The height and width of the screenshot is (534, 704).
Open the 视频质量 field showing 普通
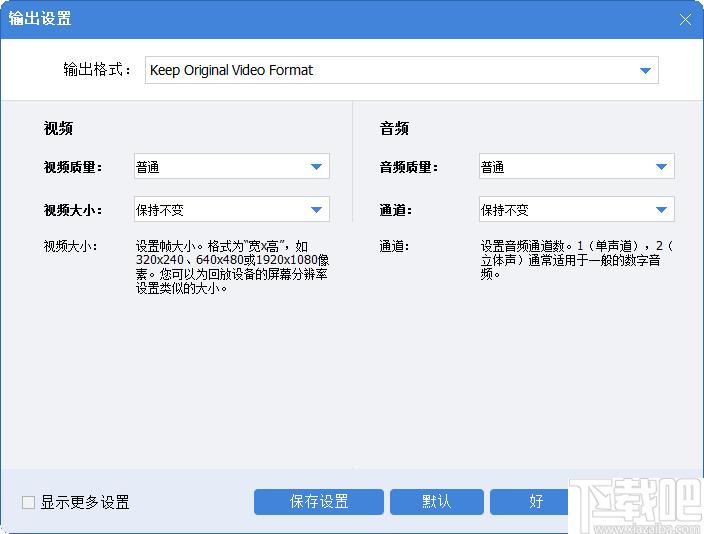click(220, 167)
